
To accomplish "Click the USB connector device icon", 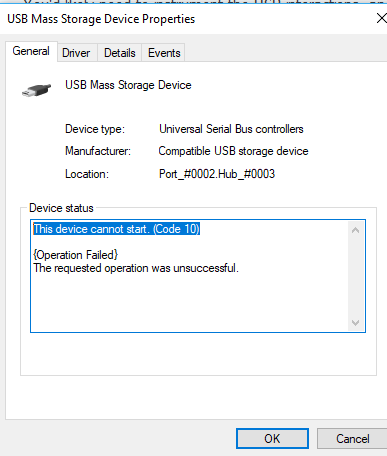I will point(36,90).
